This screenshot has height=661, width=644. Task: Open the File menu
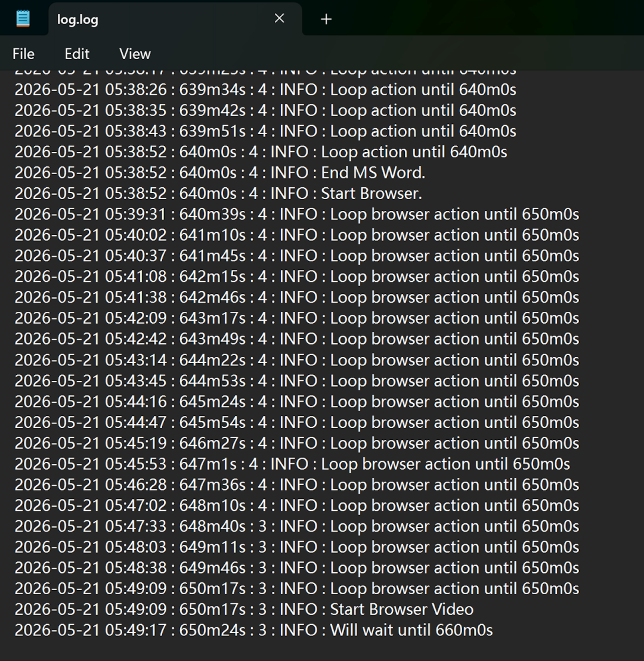click(23, 54)
